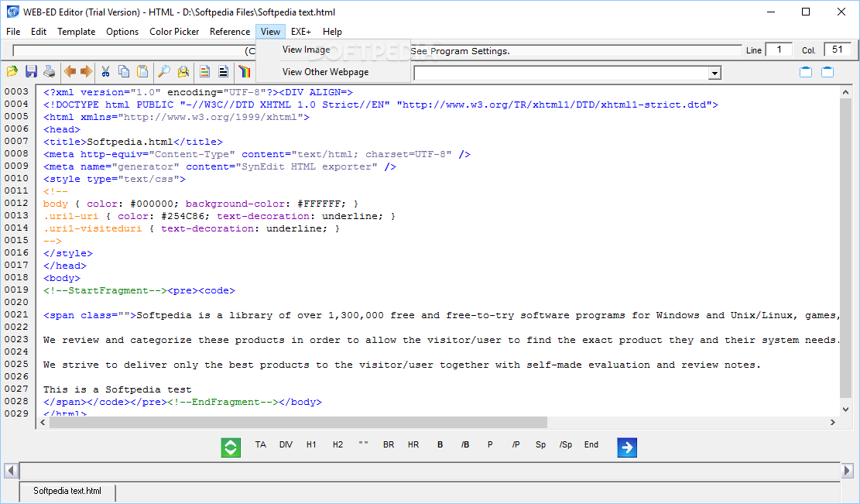Image resolution: width=860 pixels, height=504 pixels.
Task: Click the find and replace icon
Action: (x=183, y=71)
